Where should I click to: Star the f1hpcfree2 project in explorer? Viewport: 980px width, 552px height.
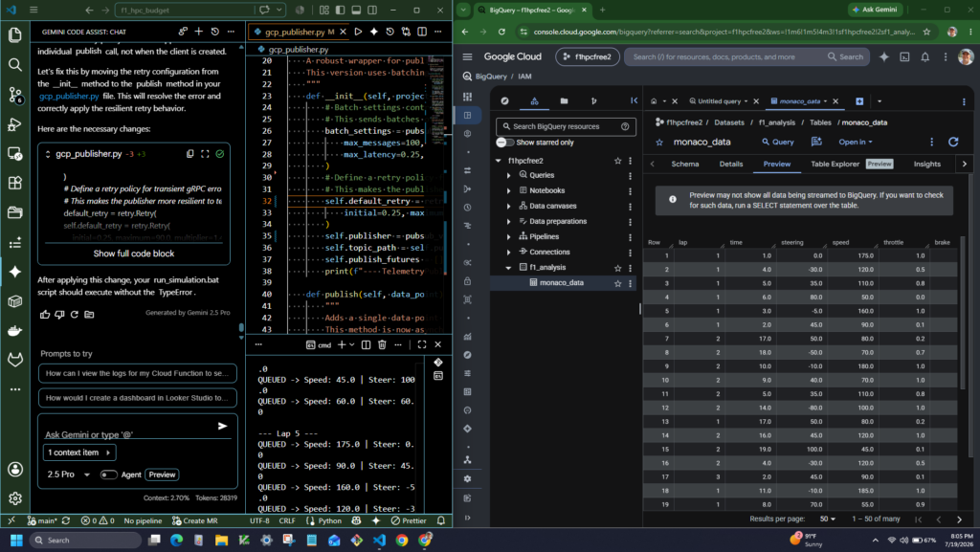click(x=617, y=161)
